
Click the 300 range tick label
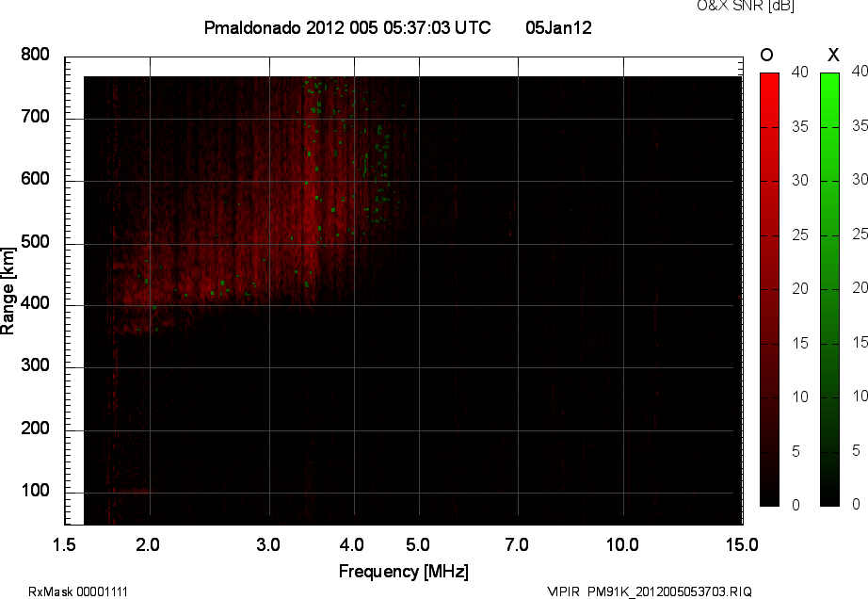pyautogui.click(x=35, y=365)
